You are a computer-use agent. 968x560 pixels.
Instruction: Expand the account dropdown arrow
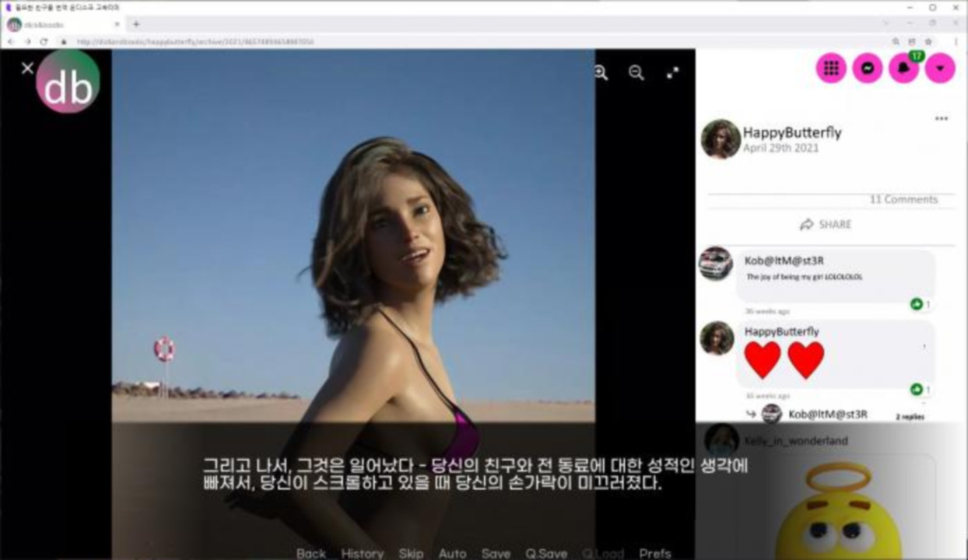tap(940, 68)
